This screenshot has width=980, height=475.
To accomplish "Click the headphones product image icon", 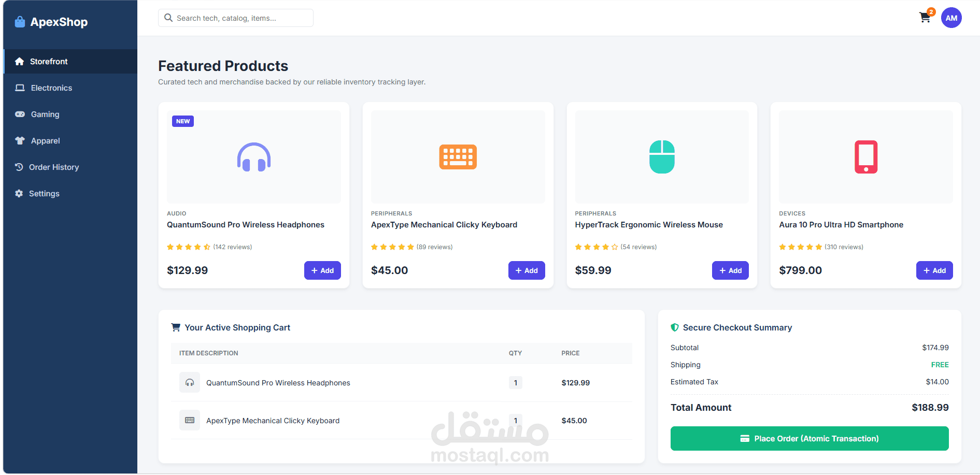I will (254, 157).
